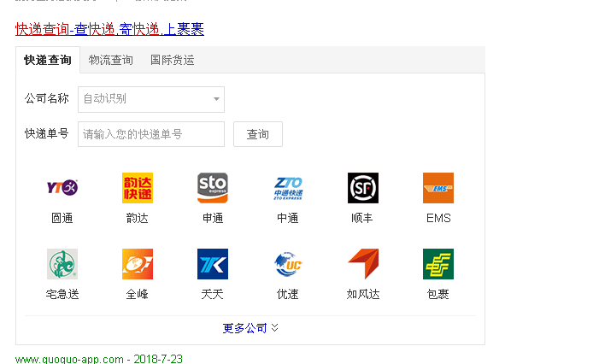
Task: Expand 更多公司 to show more companies
Action: (250, 328)
